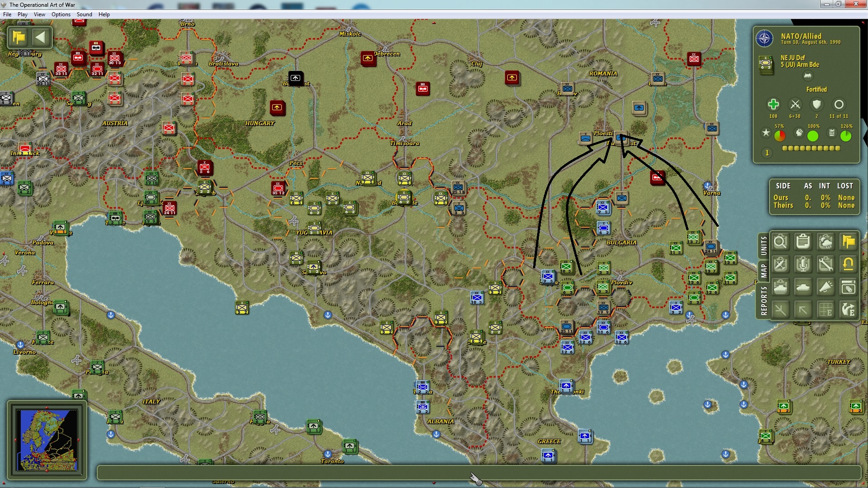Viewport: 868px width, 488px height.
Task: Click the diagonal up-left arrow icon button
Action: (x=803, y=310)
